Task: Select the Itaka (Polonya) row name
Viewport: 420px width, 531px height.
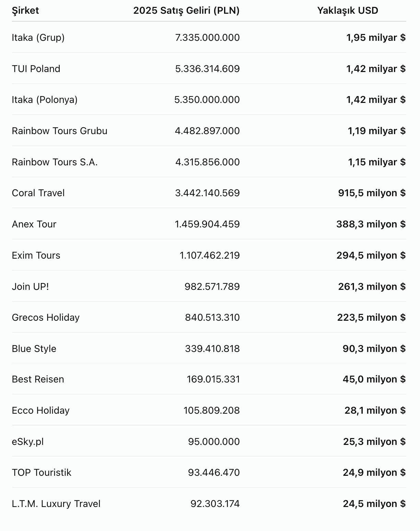Action: point(45,100)
